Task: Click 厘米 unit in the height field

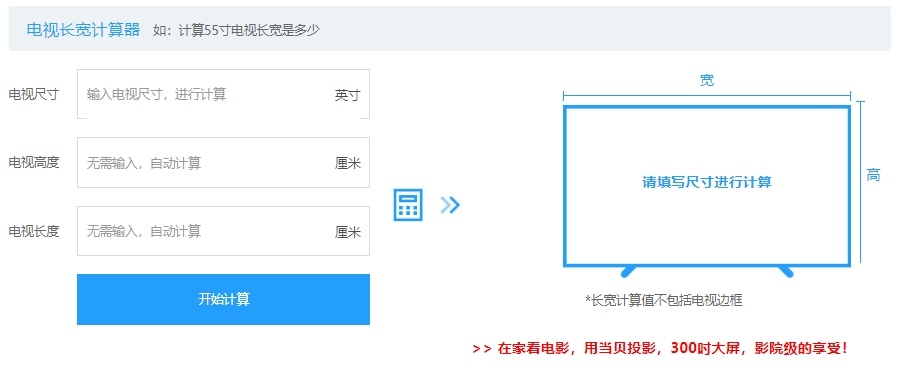Action: [348, 164]
